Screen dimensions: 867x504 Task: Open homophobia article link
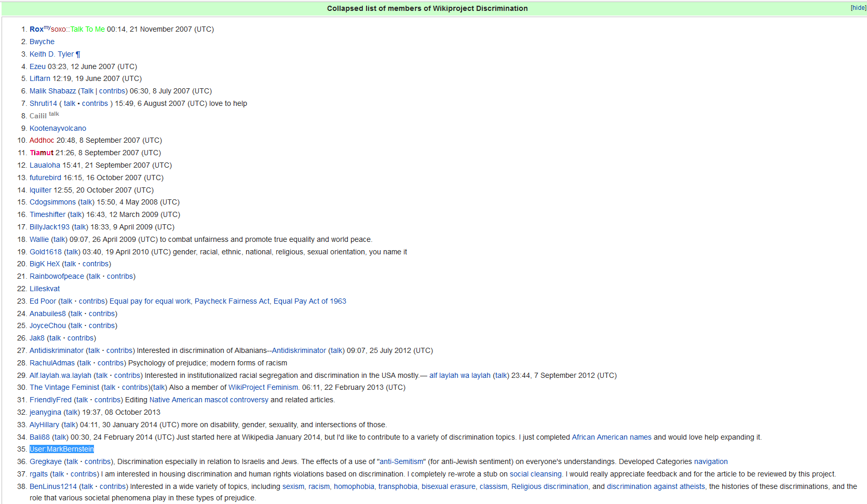(x=354, y=486)
